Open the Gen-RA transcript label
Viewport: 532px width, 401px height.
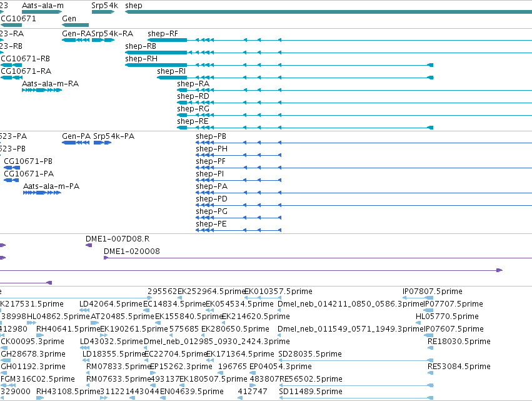[x=77, y=34]
